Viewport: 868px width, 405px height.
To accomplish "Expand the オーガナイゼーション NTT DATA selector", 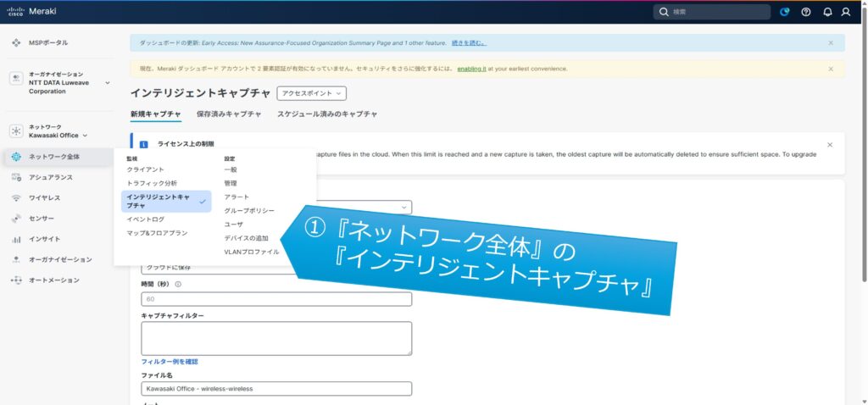I will [107, 83].
